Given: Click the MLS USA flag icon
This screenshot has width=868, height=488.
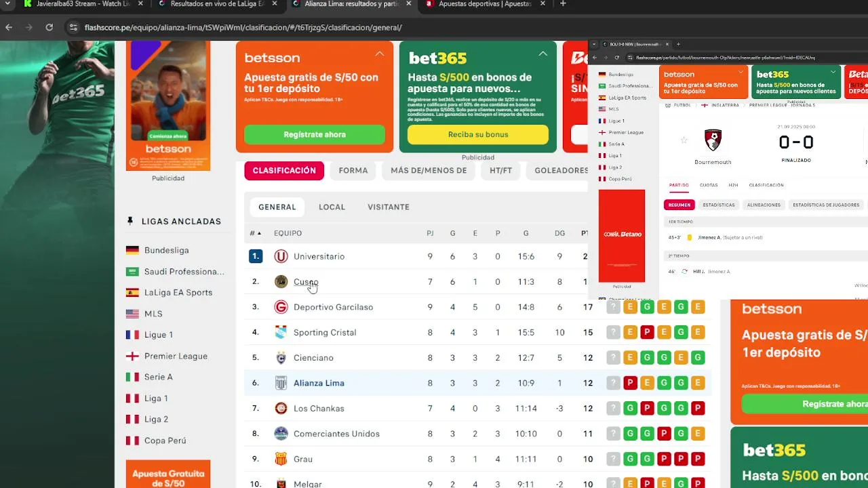Looking at the screenshot, I should (x=132, y=314).
